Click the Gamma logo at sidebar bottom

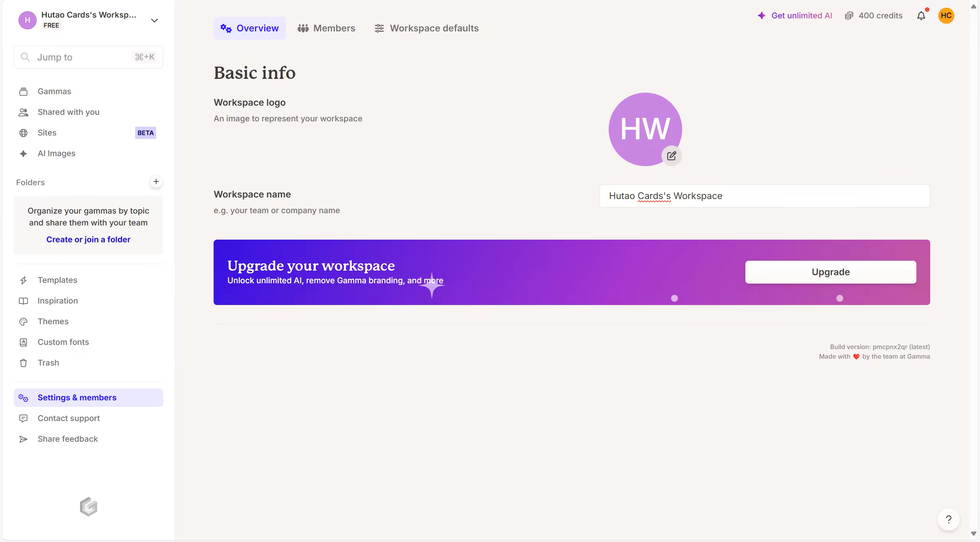(88, 507)
